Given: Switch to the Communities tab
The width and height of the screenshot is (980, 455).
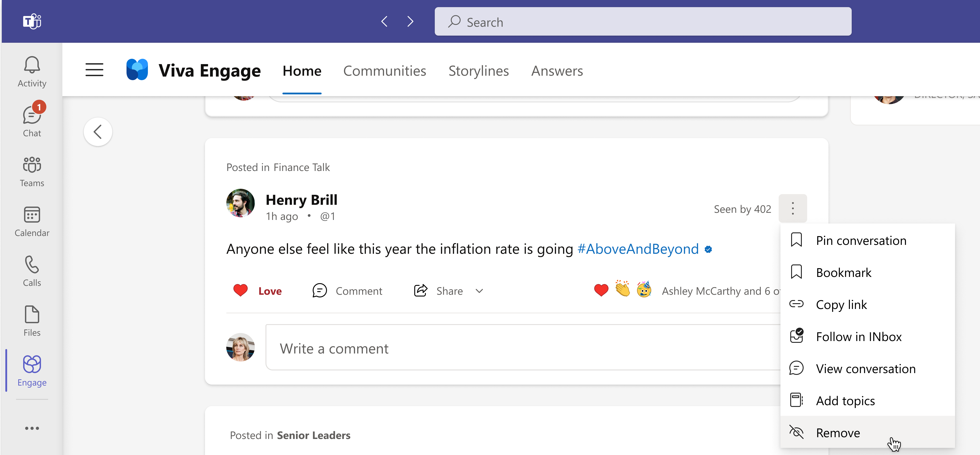Looking at the screenshot, I should 385,71.
